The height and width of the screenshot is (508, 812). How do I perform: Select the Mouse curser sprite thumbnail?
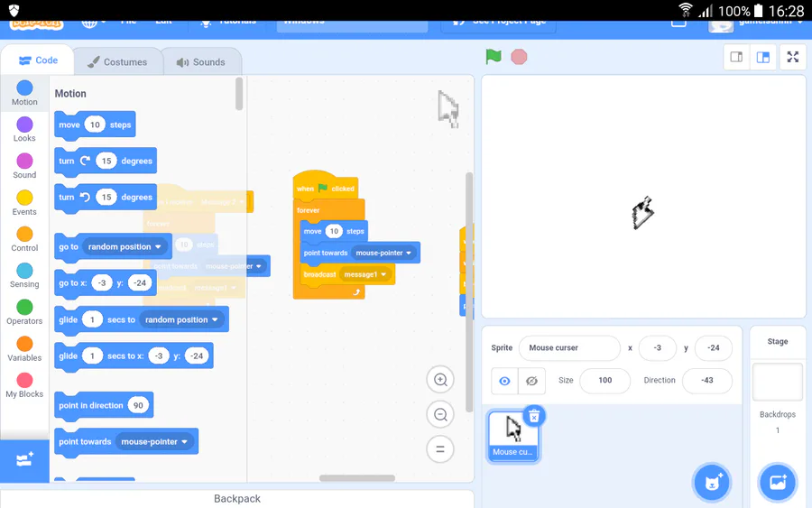513,435
